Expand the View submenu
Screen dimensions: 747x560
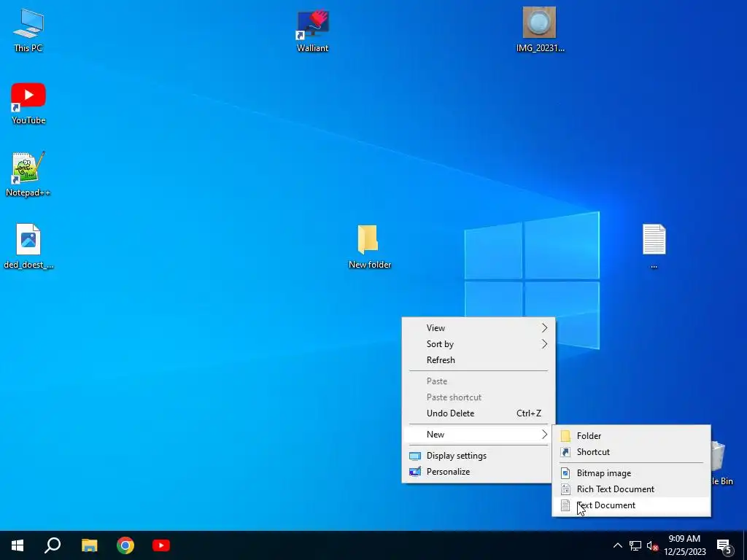479,327
